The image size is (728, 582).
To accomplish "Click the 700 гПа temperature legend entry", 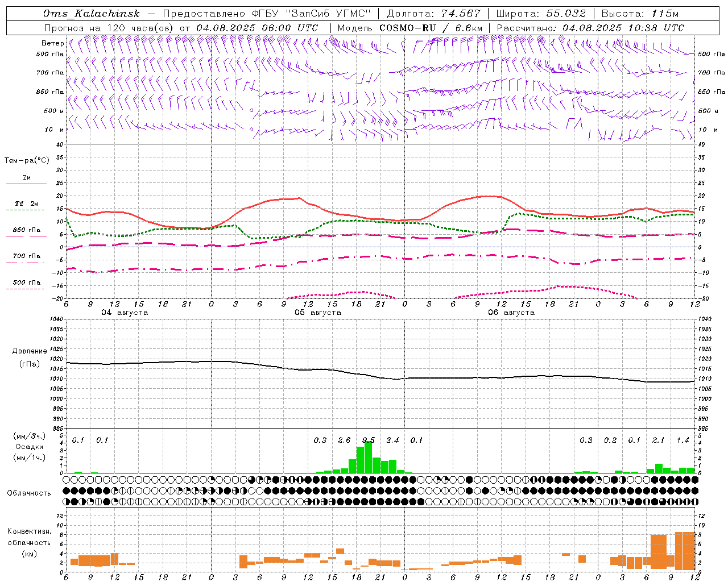I will click(x=26, y=256).
